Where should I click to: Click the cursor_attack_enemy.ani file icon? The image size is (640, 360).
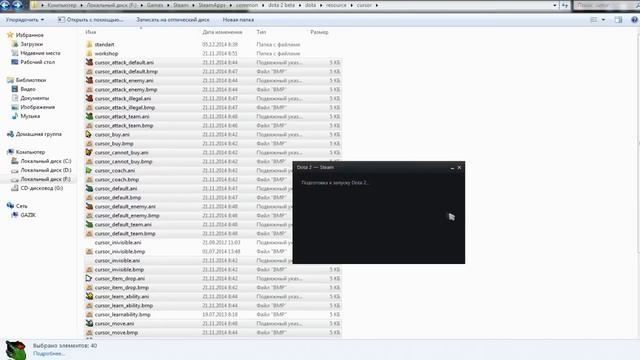click(89, 80)
